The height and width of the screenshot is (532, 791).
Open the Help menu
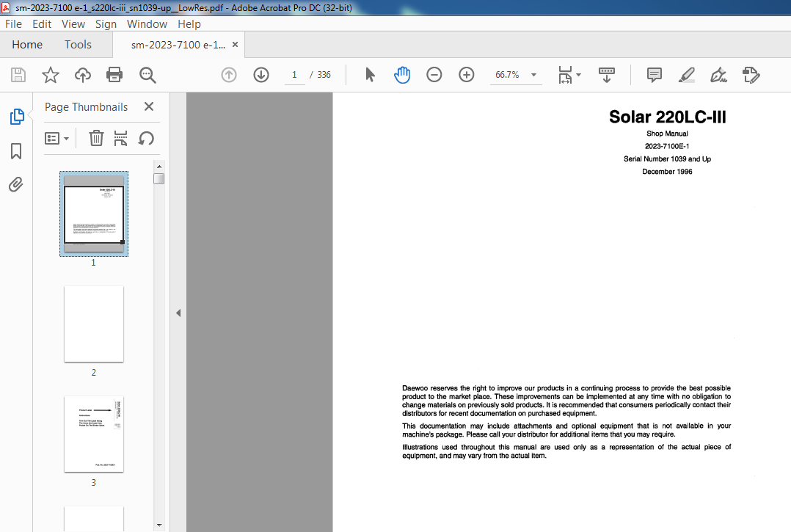(189, 23)
